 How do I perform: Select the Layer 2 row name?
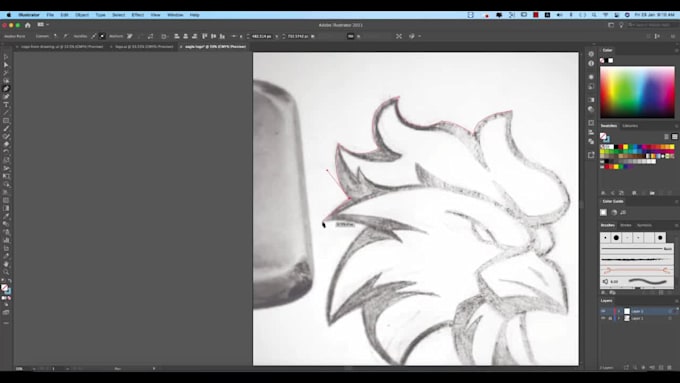[x=637, y=311]
